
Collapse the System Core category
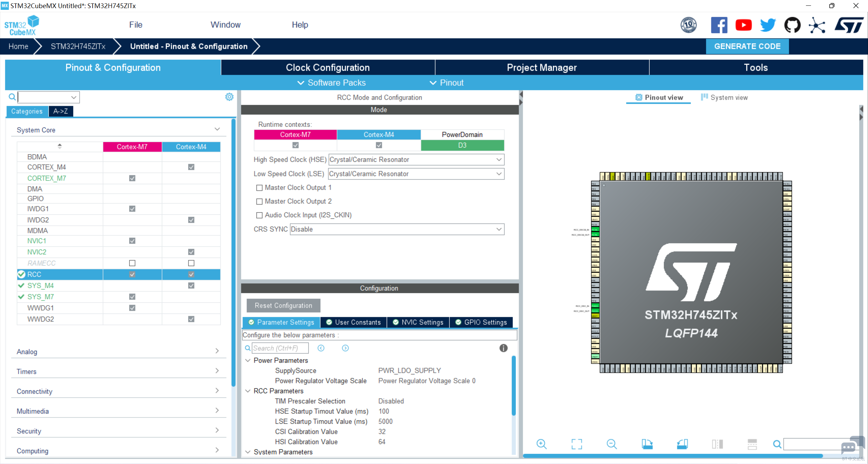pyautogui.click(x=217, y=129)
